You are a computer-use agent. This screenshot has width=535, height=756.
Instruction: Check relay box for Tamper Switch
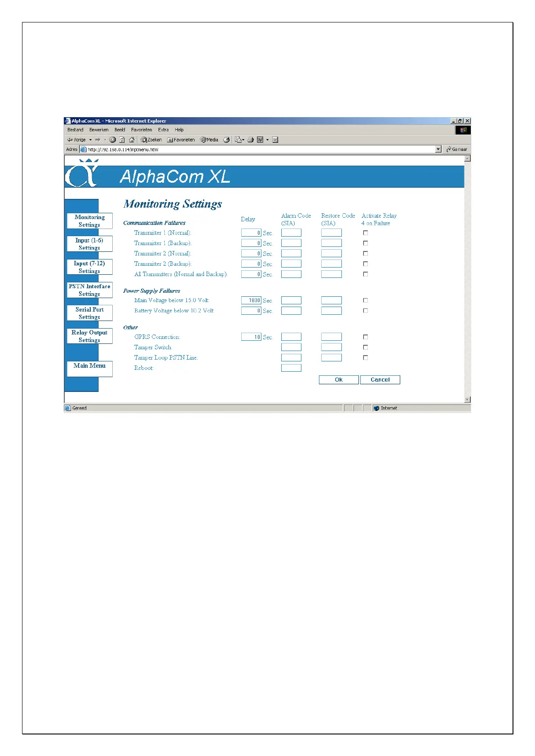pos(366,347)
